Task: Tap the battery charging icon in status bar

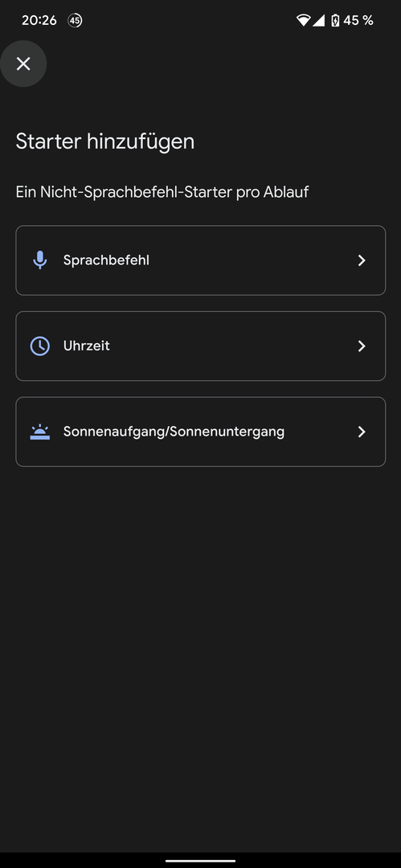Action: click(335, 20)
